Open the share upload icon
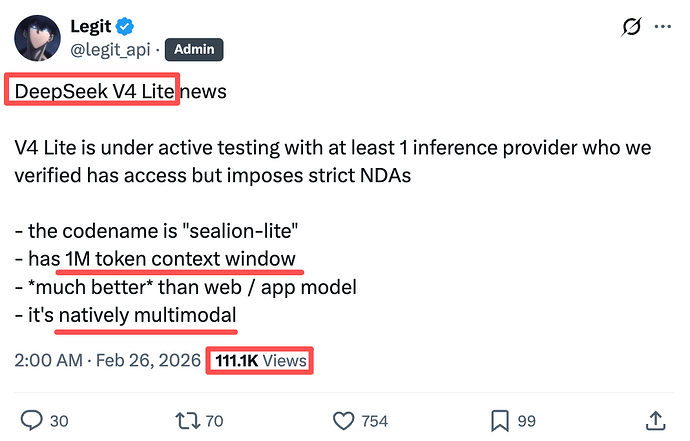 657,419
